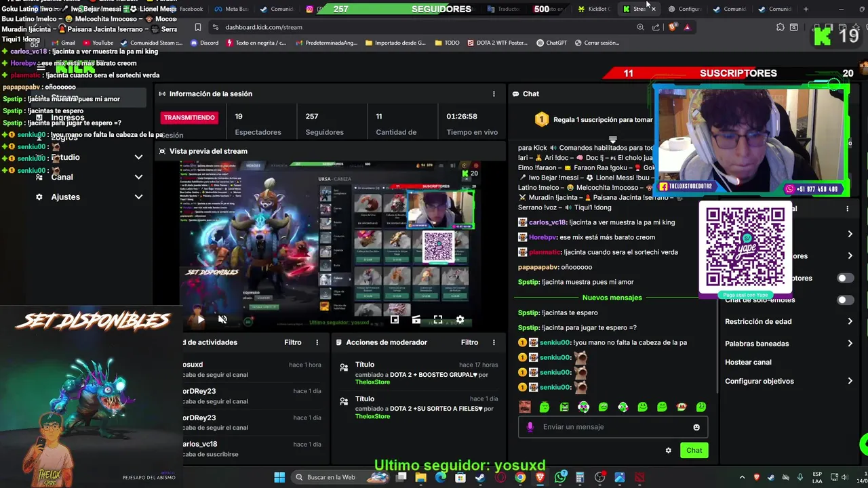Viewport: 868px width, 488px height.
Task: Open Google Chrome from the taskbar
Action: click(520, 477)
